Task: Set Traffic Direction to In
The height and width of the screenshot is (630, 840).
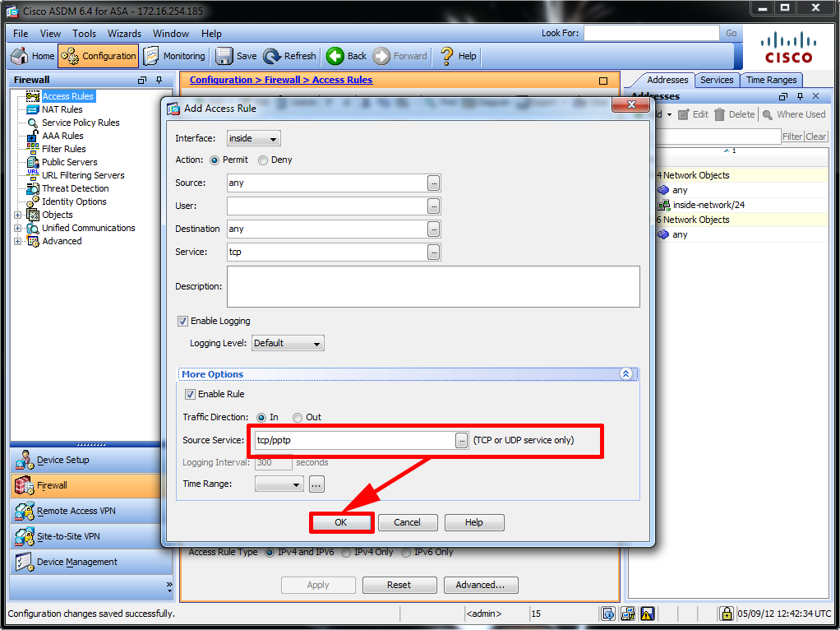Action: [x=261, y=417]
